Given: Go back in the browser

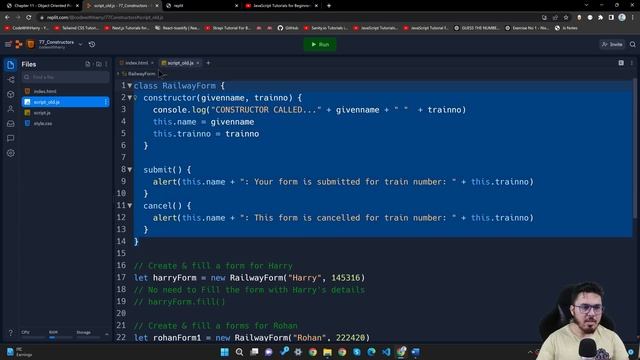Looking at the screenshot, I should (7, 17).
